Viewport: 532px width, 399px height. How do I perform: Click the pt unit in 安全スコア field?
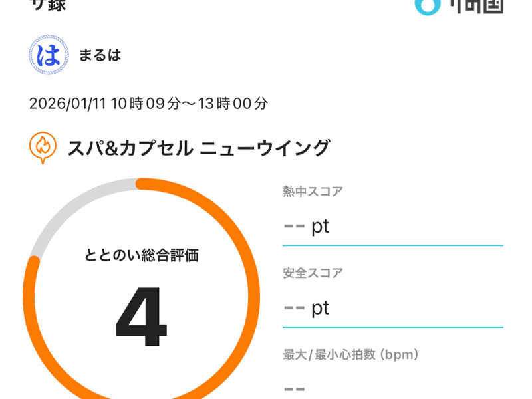[321, 307]
